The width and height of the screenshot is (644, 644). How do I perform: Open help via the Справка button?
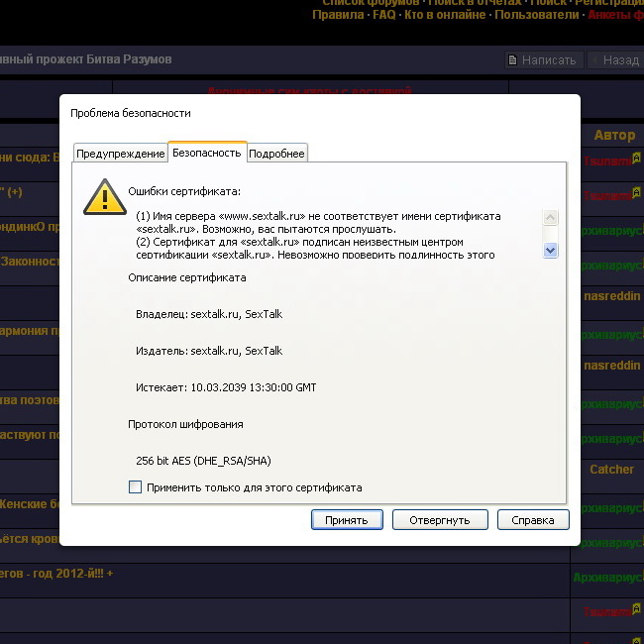[532, 520]
